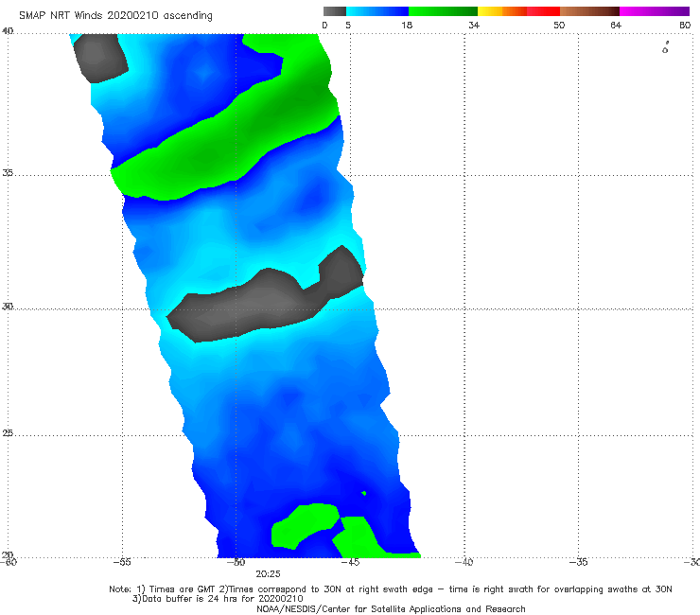The height and width of the screenshot is (615, 700).
Task: Click the color bar label '34'
Action: (x=474, y=25)
